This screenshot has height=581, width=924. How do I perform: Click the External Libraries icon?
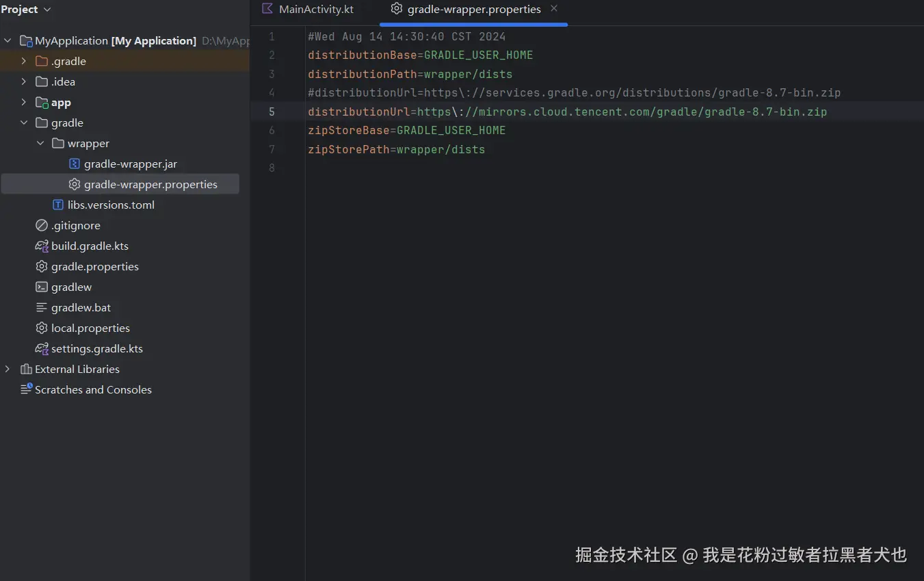(x=26, y=370)
